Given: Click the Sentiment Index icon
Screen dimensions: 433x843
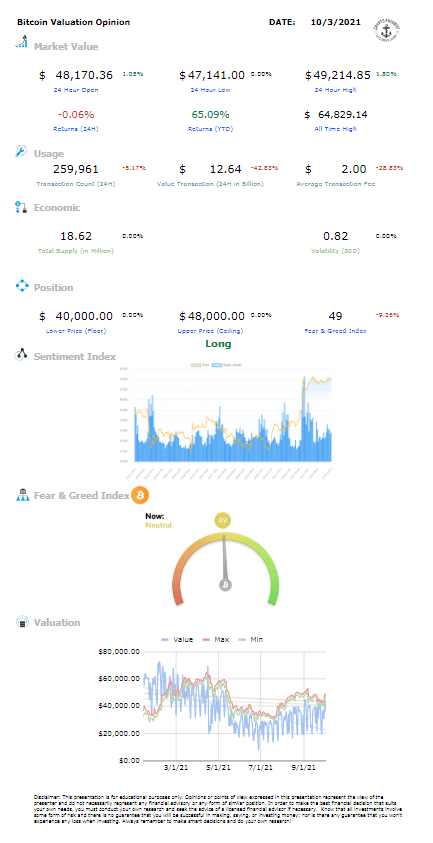Looking at the screenshot, I should tap(21, 354).
